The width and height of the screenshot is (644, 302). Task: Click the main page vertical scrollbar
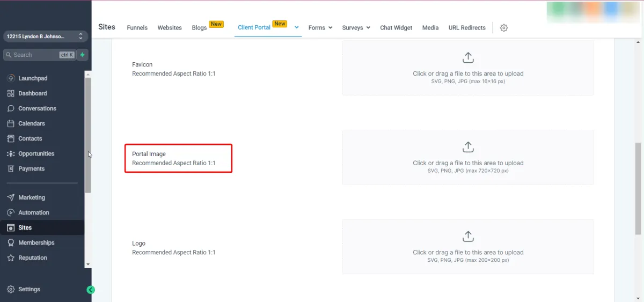point(638,188)
